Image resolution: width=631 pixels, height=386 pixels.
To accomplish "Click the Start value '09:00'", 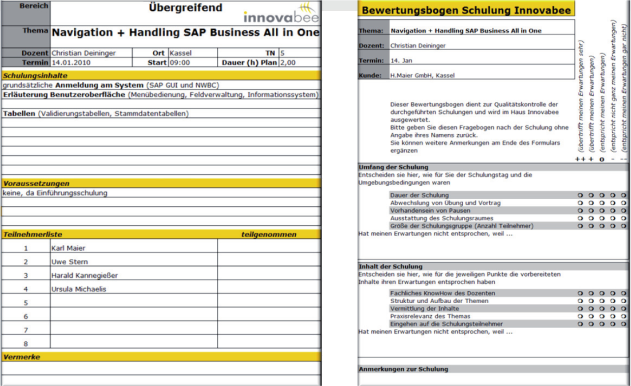I will [x=193, y=62].
